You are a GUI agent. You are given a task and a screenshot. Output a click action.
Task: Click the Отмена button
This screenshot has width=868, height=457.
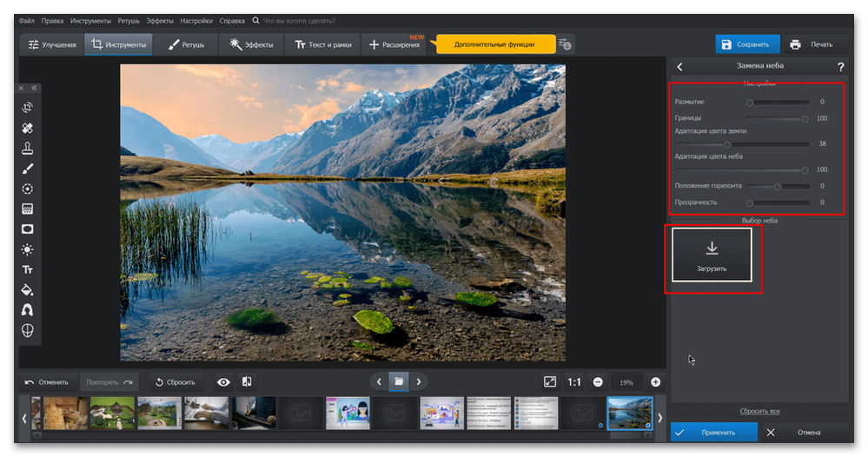804,432
